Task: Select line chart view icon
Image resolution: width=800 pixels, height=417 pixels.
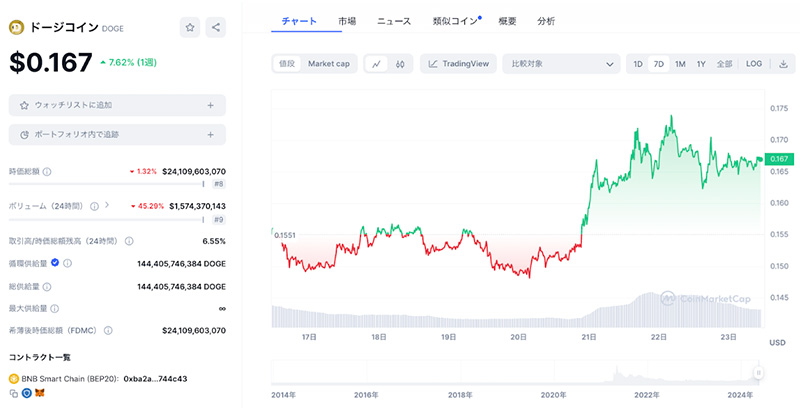Action: (377, 64)
